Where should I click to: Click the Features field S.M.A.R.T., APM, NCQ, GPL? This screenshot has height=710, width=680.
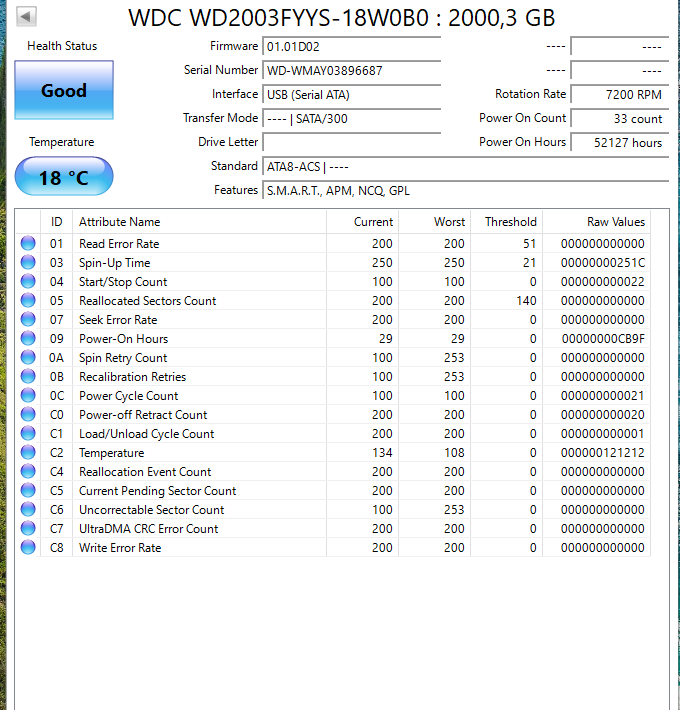tap(466, 191)
